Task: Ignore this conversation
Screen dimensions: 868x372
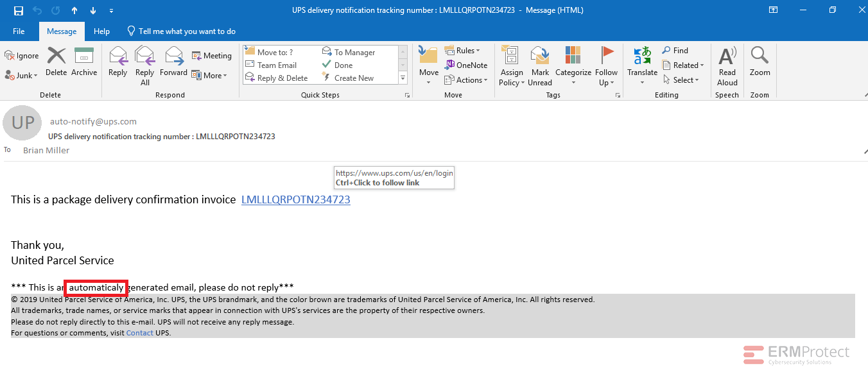Action: 22,56
